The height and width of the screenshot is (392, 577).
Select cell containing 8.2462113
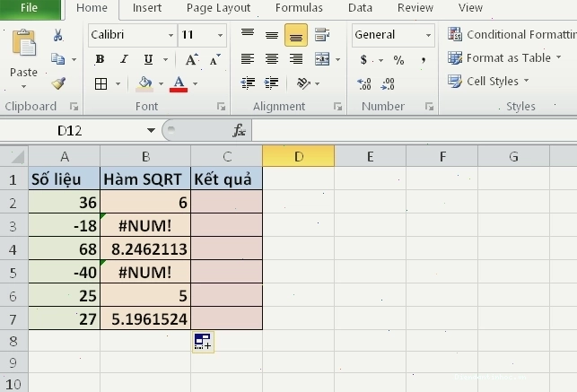pyautogui.click(x=145, y=249)
